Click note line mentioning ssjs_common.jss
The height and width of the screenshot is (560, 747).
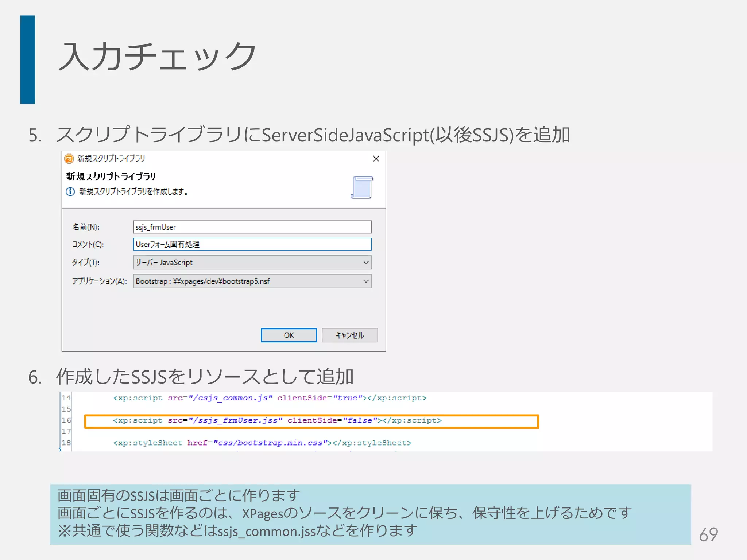point(237,531)
